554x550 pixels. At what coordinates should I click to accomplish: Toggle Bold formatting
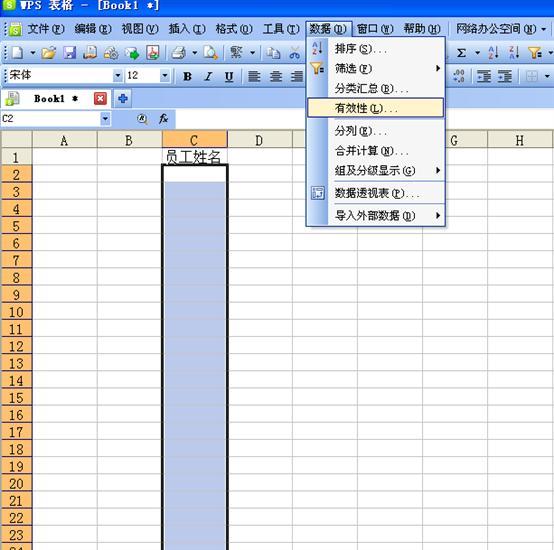[188, 76]
